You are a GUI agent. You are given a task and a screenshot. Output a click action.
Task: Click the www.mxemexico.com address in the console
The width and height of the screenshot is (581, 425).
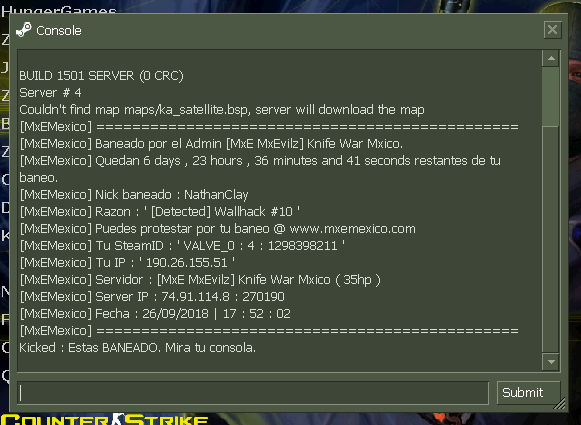point(352,229)
